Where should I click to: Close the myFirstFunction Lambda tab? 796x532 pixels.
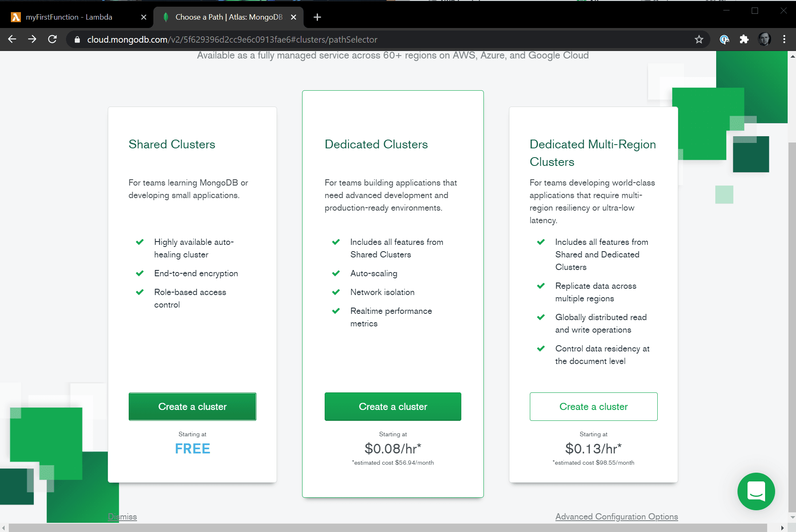point(144,17)
